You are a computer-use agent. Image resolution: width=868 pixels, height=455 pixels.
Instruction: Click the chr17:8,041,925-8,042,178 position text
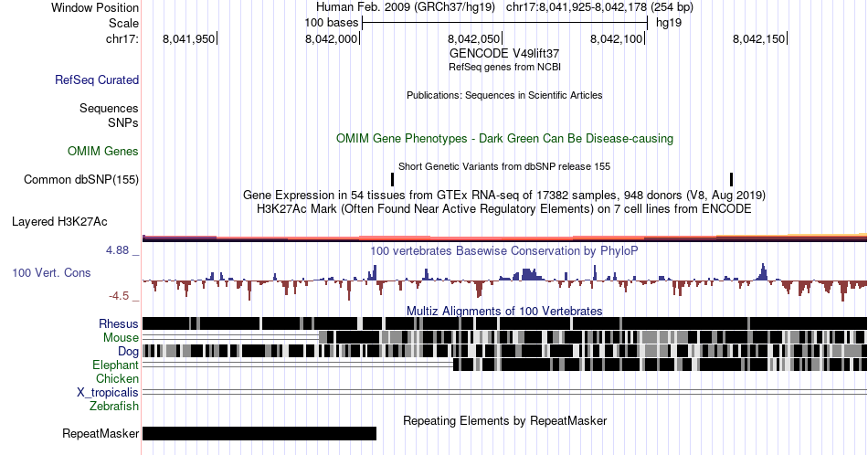pos(577,7)
